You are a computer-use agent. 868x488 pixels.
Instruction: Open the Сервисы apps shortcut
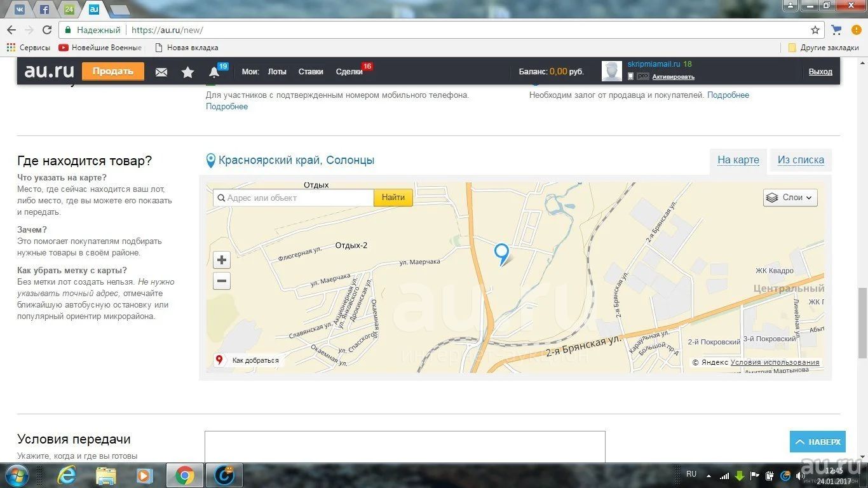click(29, 48)
